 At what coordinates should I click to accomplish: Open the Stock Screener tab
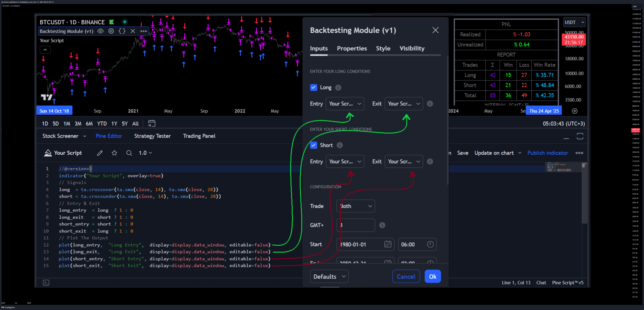pyautogui.click(x=60, y=136)
